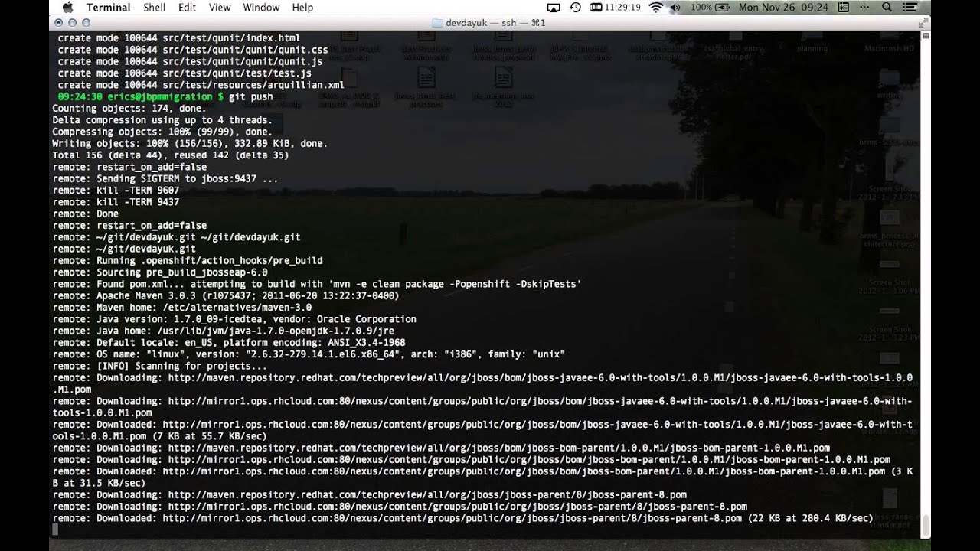Image resolution: width=980 pixels, height=551 pixels.
Task: Click 'remote: Maven home: /etc/alternatives/maven-3.0'
Action: tap(181, 308)
